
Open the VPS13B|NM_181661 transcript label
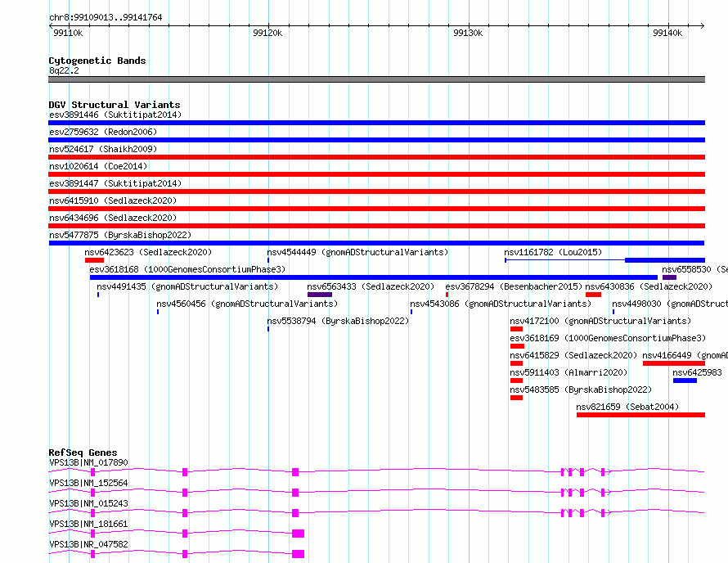[88, 524]
